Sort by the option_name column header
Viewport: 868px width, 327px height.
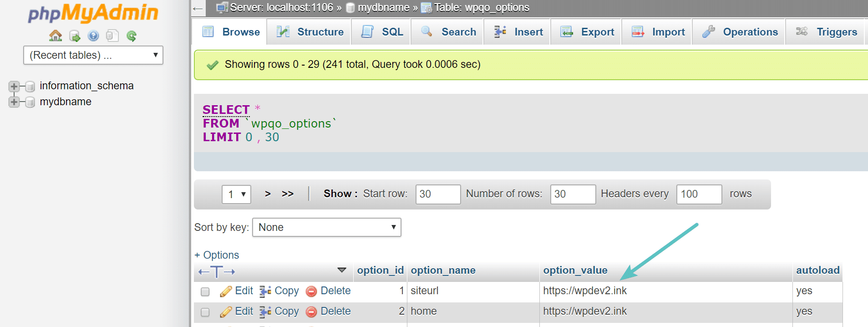click(x=443, y=271)
